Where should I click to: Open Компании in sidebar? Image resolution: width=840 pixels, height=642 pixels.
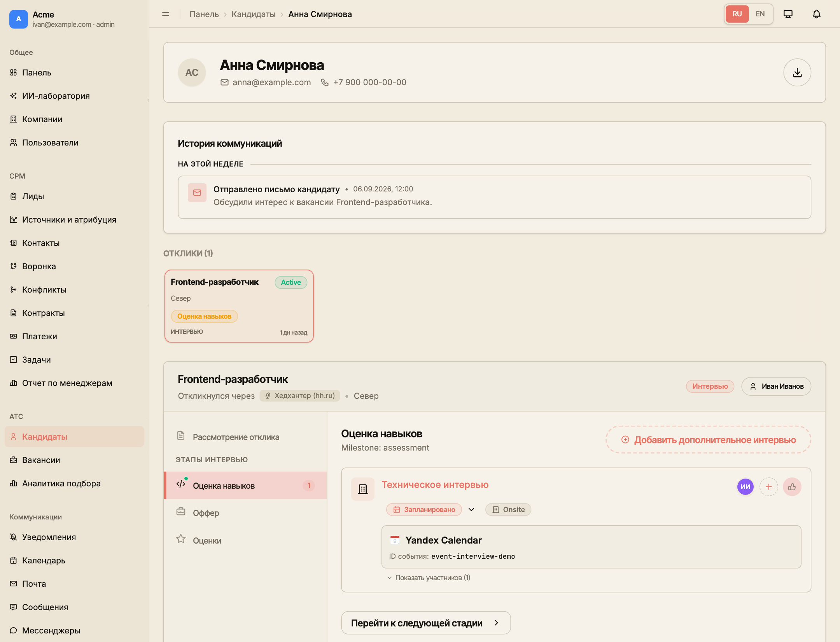(74, 119)
